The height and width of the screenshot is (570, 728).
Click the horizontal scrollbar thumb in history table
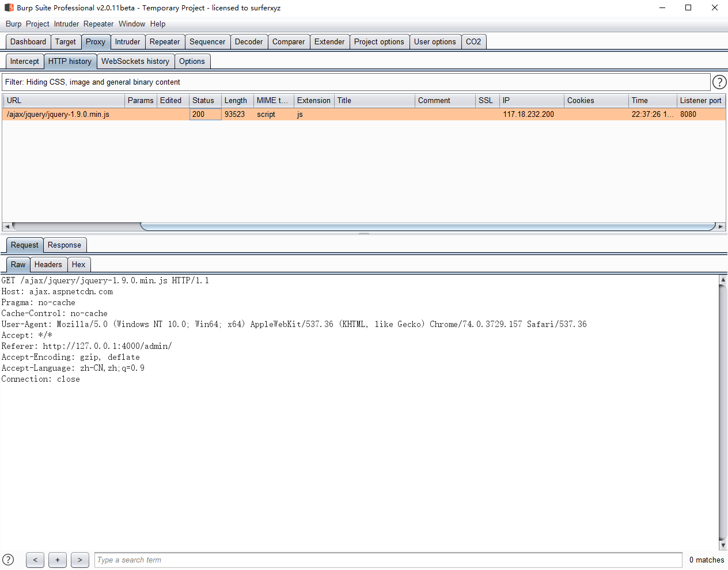tap(427, 227)
